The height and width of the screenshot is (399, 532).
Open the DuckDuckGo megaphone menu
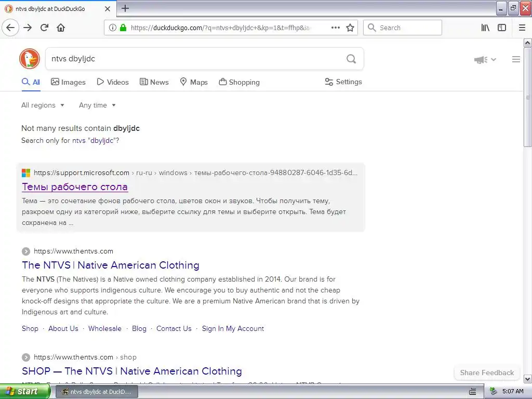pos(485,60)
